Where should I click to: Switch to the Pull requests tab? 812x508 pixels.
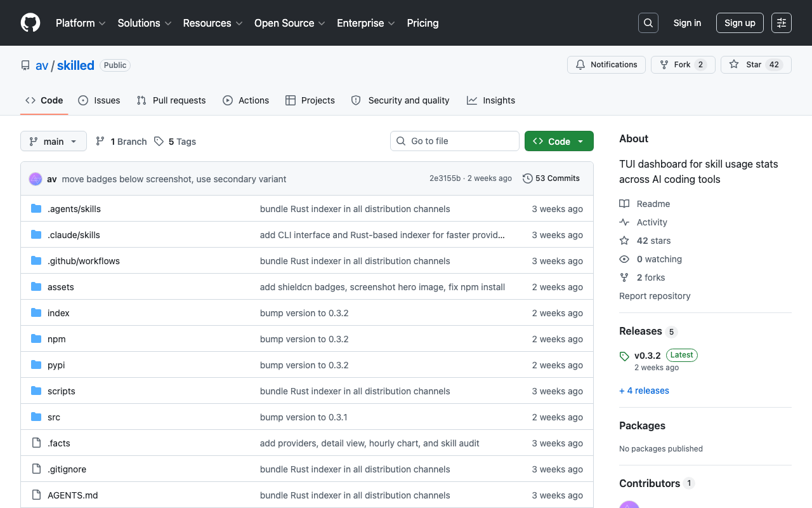point(171,100)
